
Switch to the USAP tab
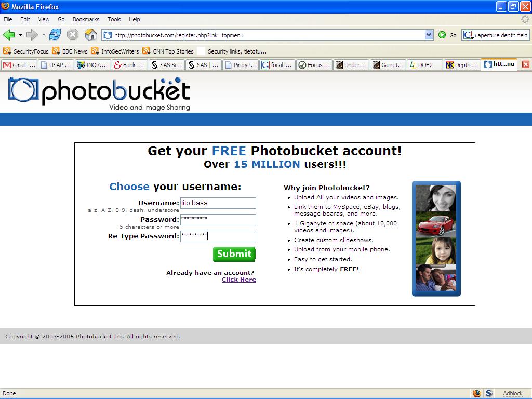coord(56,65)
